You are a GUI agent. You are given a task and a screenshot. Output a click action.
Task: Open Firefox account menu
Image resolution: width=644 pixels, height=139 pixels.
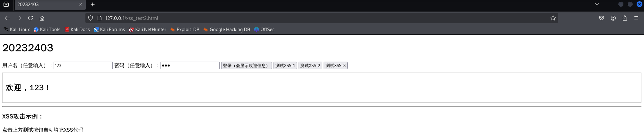pyautogui.click(x=613, y=18)
